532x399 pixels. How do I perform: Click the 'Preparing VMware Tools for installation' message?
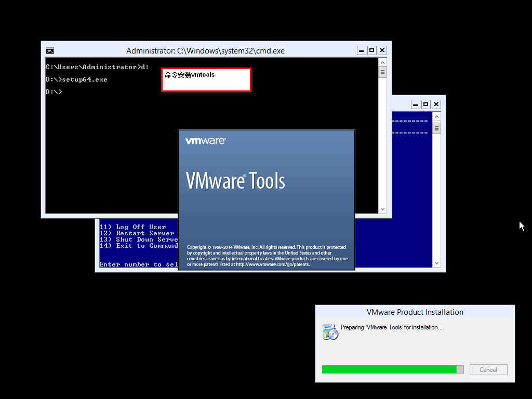(392, 327)
